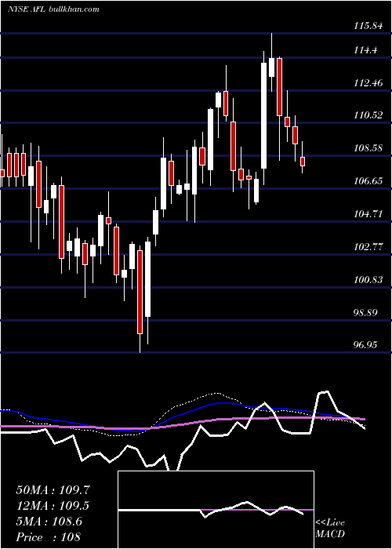Click the 5MA : 108.6 readout

pos(49,522)
